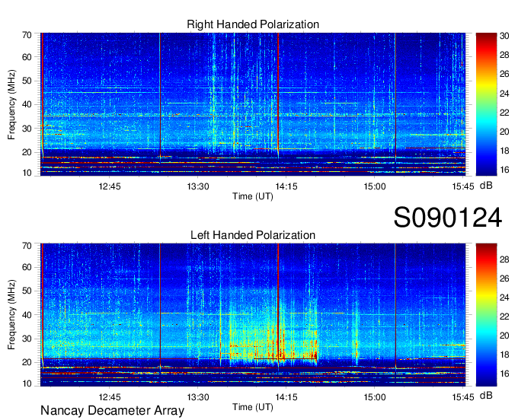This screenshot has width=518, height=420.
Task: Click Time (UT) label under Left Handed plot
Action: [253, 407]
